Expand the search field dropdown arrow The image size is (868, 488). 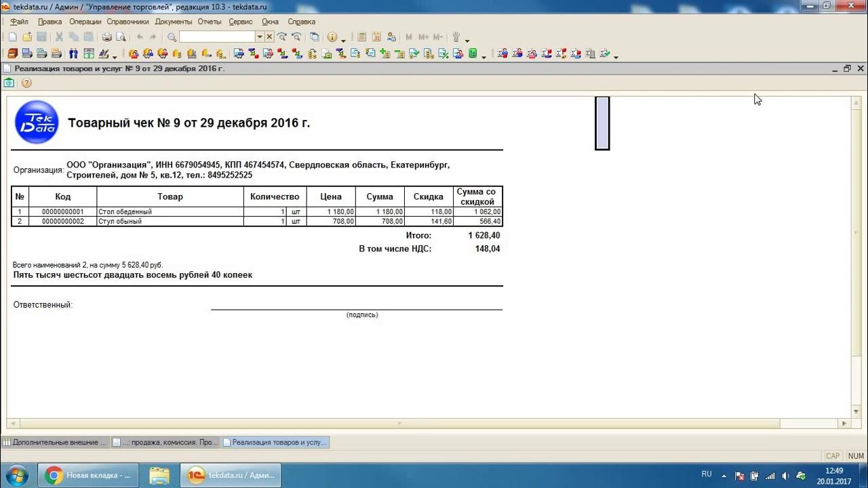pyautogui.click(x=259, y=37)
